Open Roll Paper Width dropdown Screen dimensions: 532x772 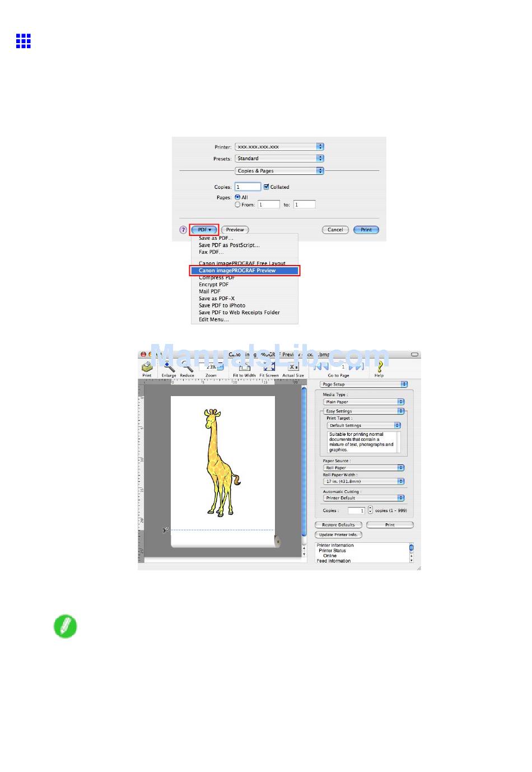364,481
